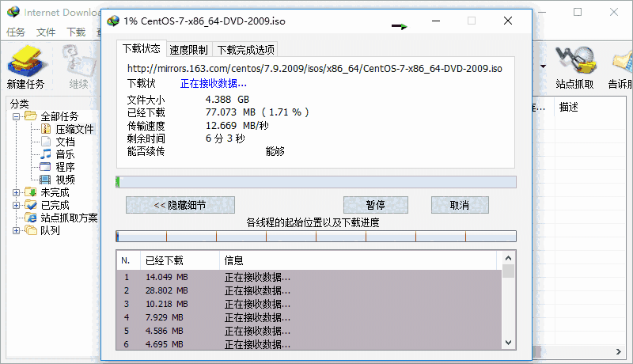Select the Video (视频) film icon
The height and width of the screenshot is (364, 633).
click(45, 179)
